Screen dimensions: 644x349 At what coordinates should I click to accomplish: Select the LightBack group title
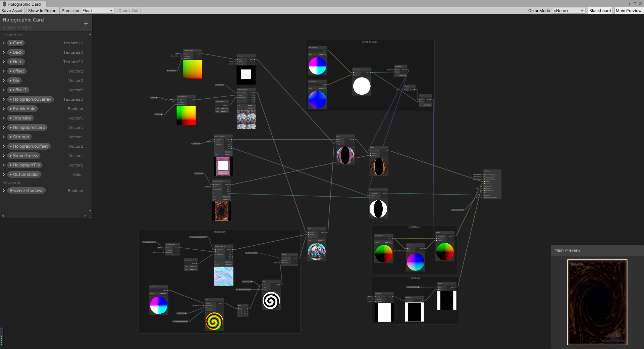pyautogui.click(x=414, y=227)
